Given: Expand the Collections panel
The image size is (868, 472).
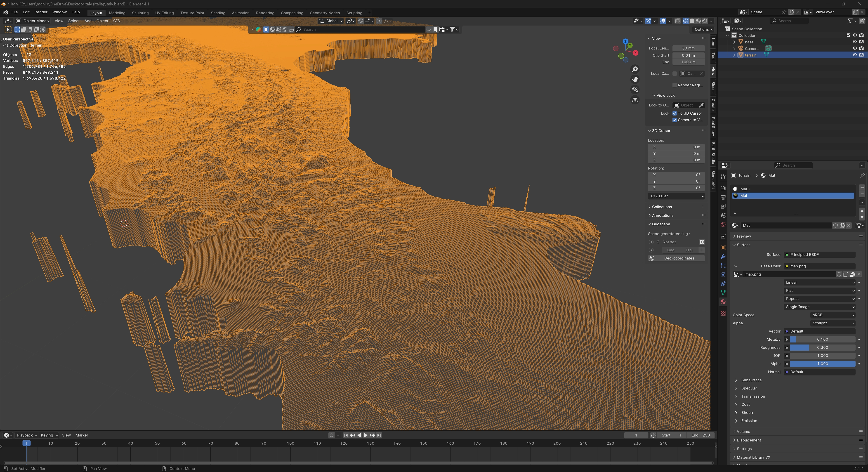Looking at the screenshot, I should (x=661, y=207).
